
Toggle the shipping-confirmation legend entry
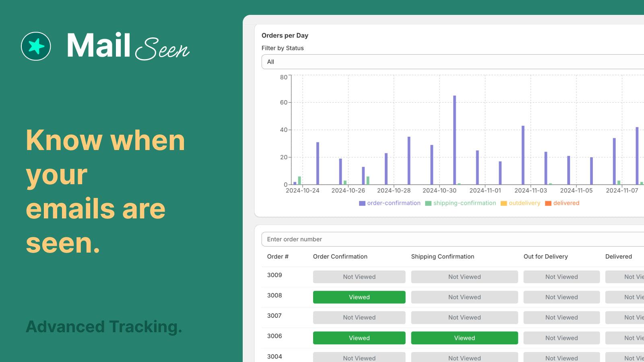[464, 203]
